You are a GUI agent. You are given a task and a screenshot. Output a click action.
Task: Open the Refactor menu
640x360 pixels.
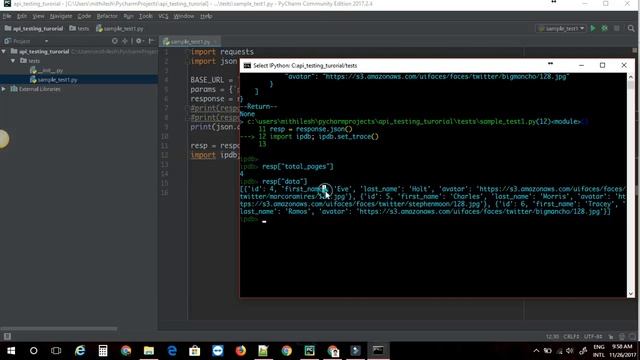[x=107, y=16]
